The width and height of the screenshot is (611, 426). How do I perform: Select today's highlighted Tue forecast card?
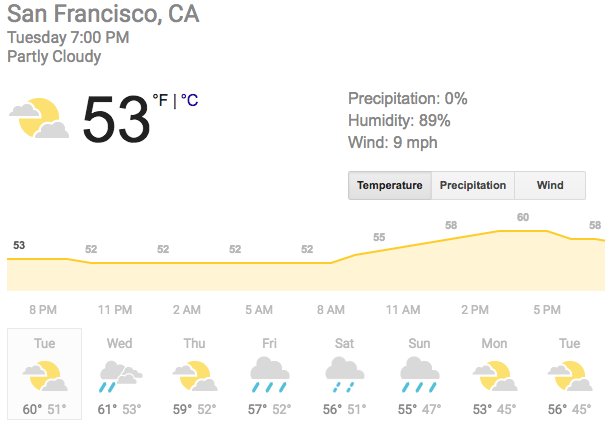44,374
